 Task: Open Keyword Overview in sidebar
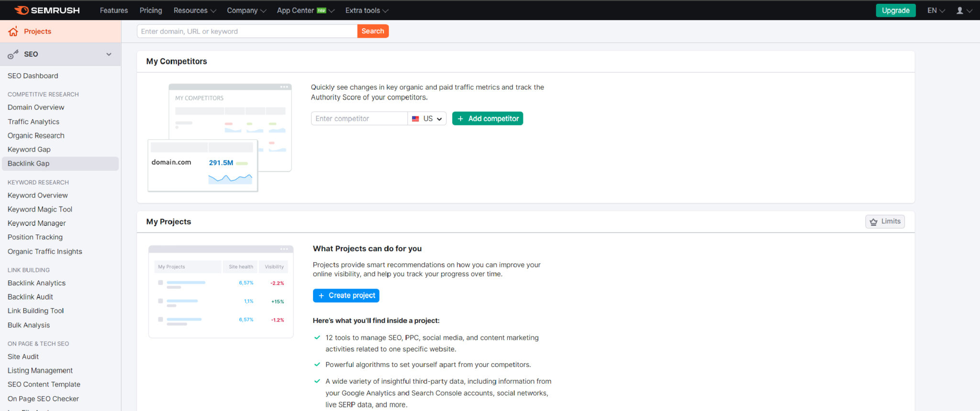pos(38,195)
